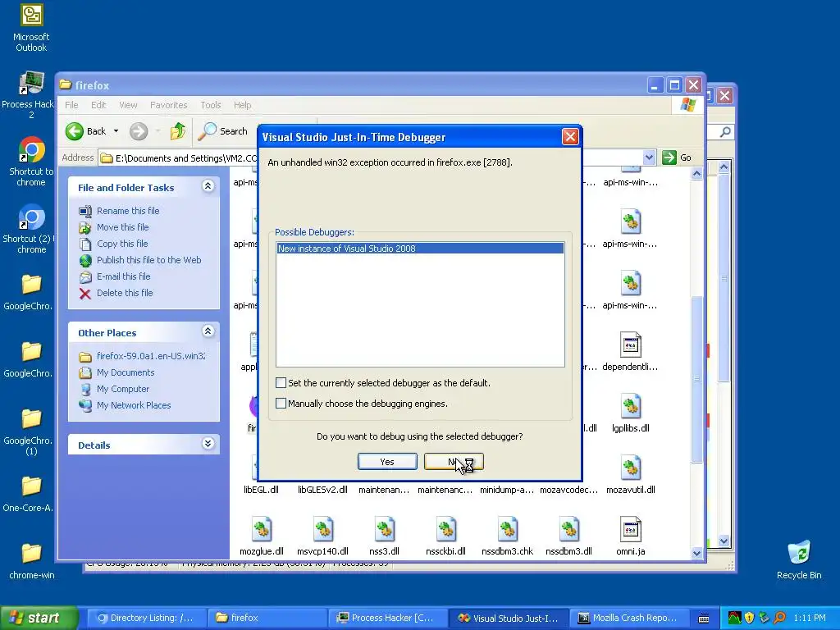Select the nss3.dll file
The image size is (840, 630).
pyautogui.click(x=384, y=536)
